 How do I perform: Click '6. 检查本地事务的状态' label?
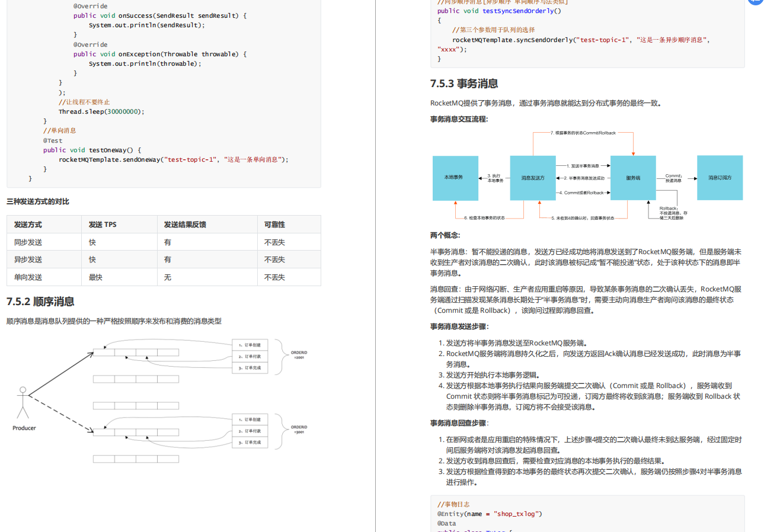tap(485, 218)
